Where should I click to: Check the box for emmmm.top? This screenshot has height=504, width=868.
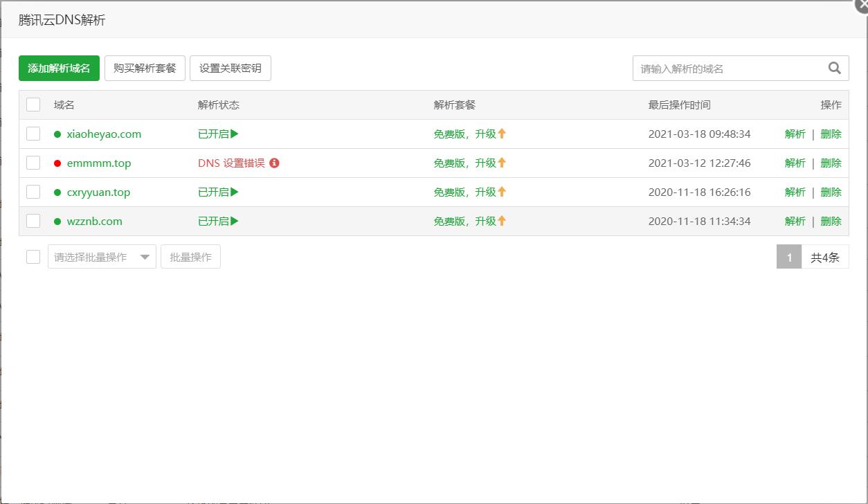tap(33, 163)
